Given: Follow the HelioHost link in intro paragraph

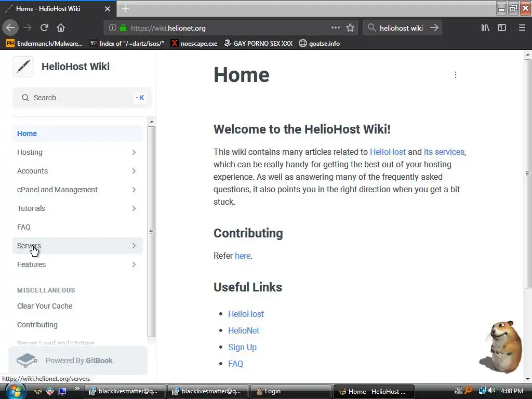Looking at the screenshot, I should (388, 152).
